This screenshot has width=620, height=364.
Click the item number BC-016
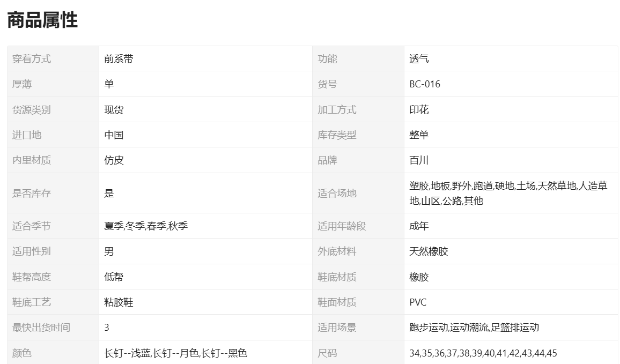pos(425,84)
